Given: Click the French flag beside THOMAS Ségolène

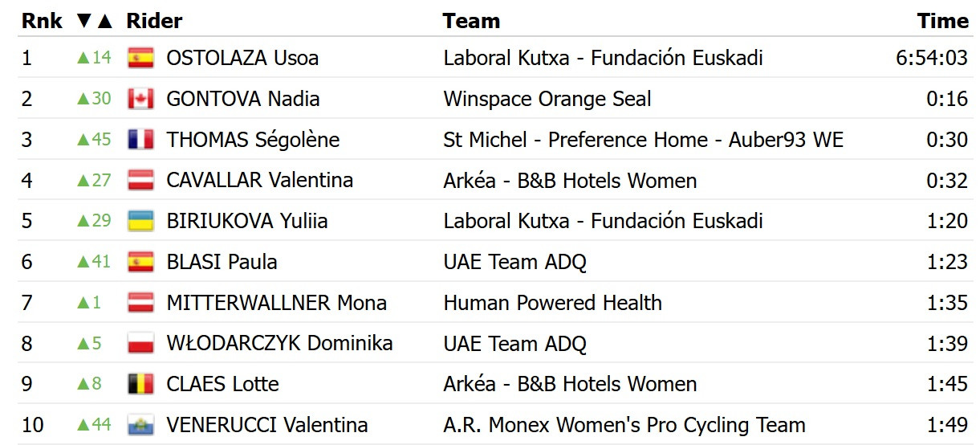Looking at the screenshot, I should tap(140, 140).
